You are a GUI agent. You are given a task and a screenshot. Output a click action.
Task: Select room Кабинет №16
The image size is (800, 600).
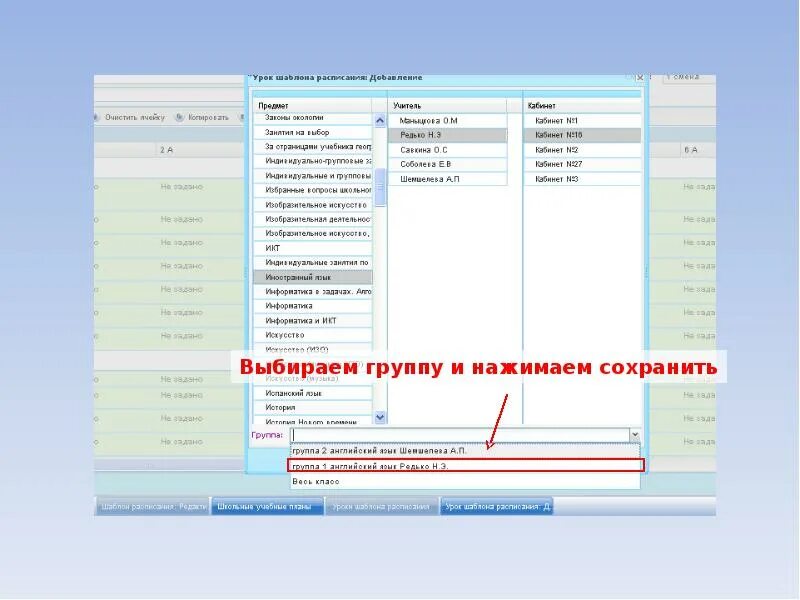(583, 135)
